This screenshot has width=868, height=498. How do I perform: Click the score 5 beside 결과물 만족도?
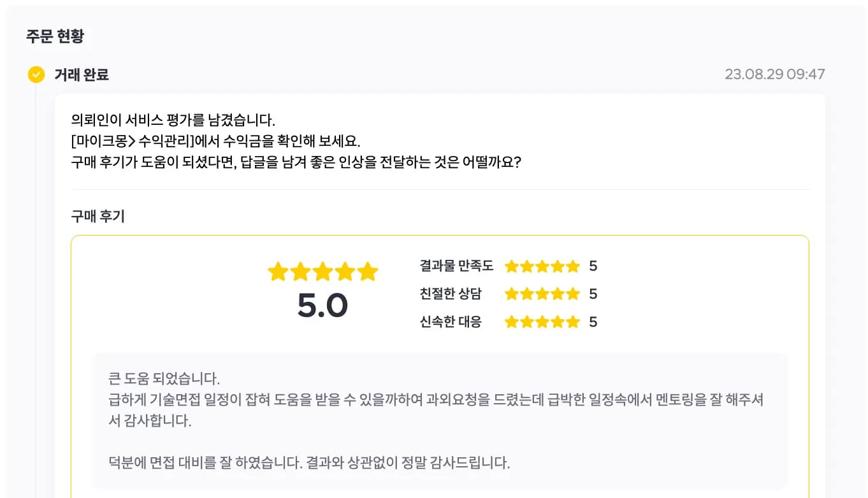pos(593,266)
